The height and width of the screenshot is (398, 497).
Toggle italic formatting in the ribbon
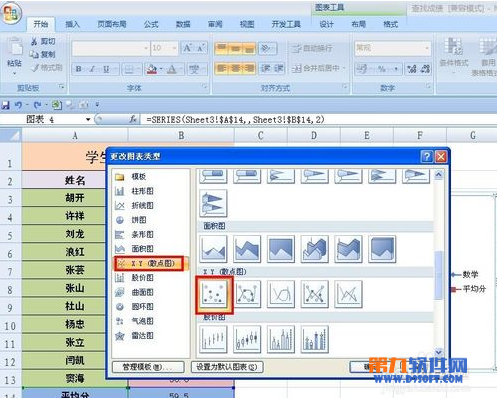click(92, 69)
